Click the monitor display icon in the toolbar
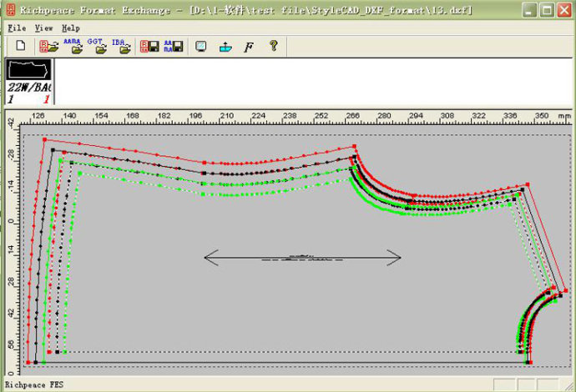The image size is (576, 392). tap(200, 47)
